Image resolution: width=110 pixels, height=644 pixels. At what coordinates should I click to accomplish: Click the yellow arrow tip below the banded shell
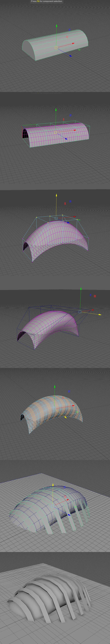[x=65, y=417]
